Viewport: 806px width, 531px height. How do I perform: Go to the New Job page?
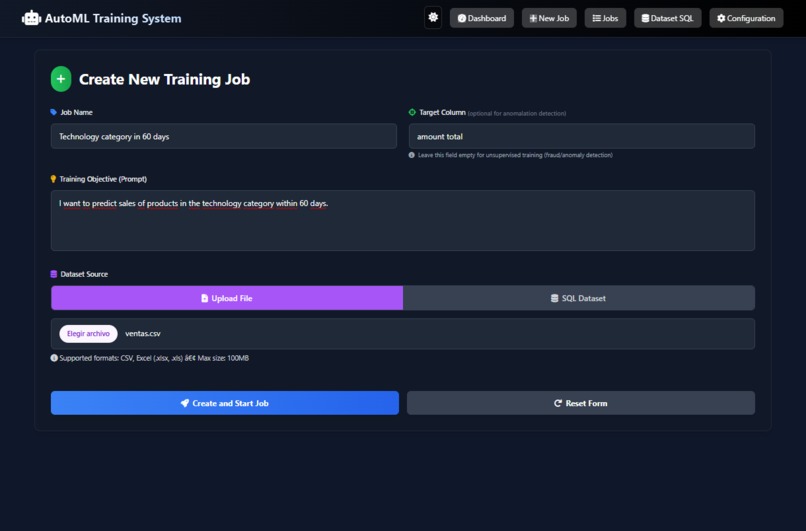tap(549, 18)
